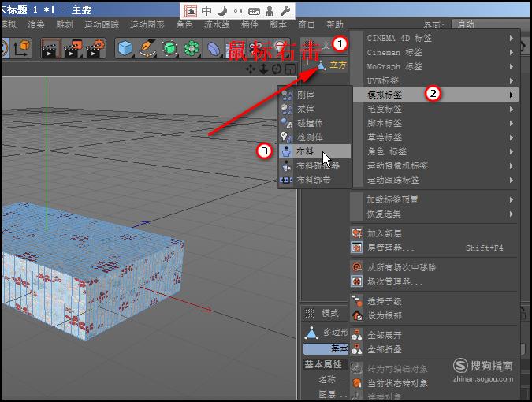Open 场次管理器 take manager

pos(434,281)
